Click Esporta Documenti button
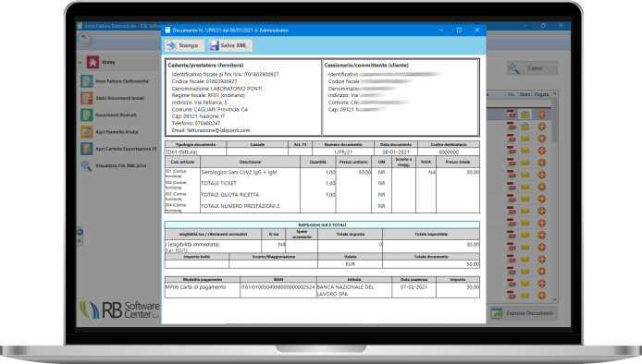The image size is (642, 364). pyautogui.click(x=524, y=313)
